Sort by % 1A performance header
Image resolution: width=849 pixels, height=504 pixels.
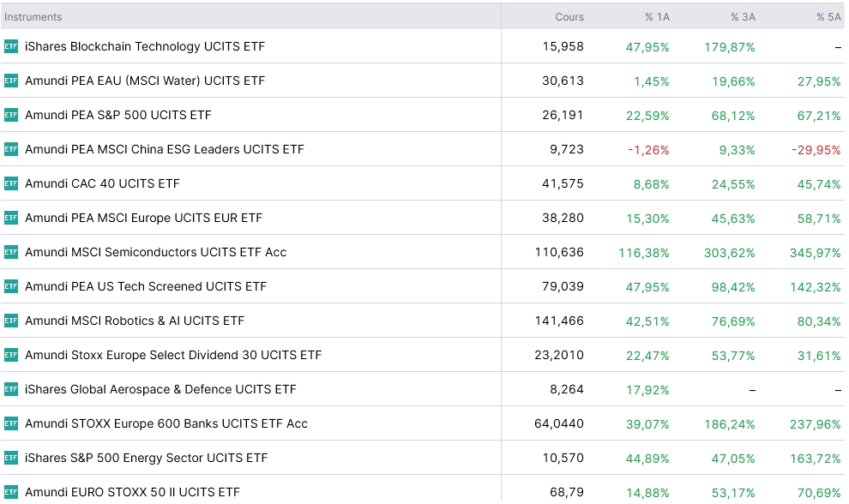click(657, 17)
